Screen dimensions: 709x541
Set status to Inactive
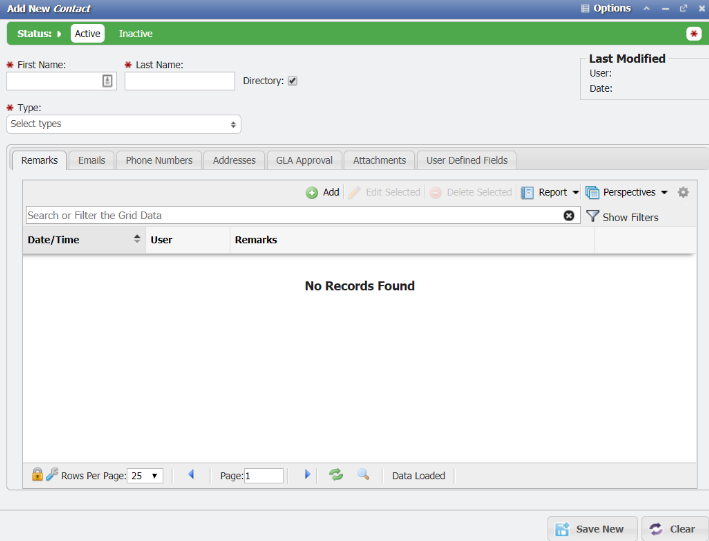(x=136, y=33)
